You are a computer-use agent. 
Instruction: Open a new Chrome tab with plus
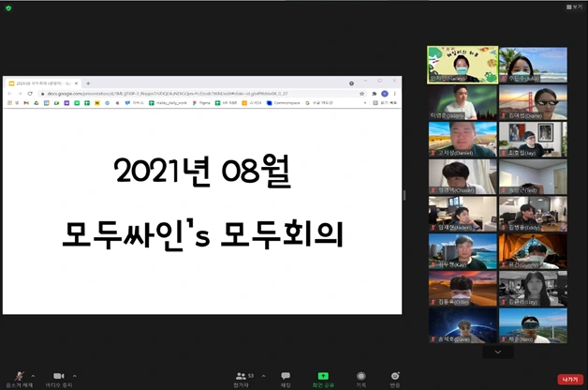tap(88, 83)
